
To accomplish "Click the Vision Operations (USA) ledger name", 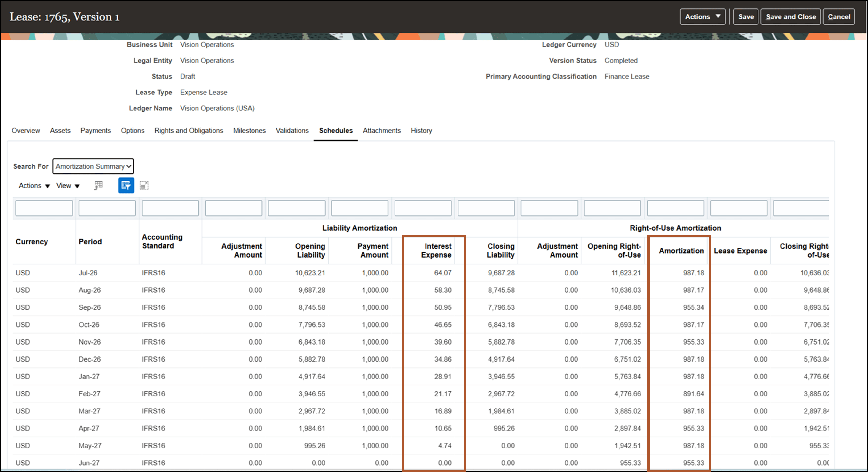I will 217,108.
